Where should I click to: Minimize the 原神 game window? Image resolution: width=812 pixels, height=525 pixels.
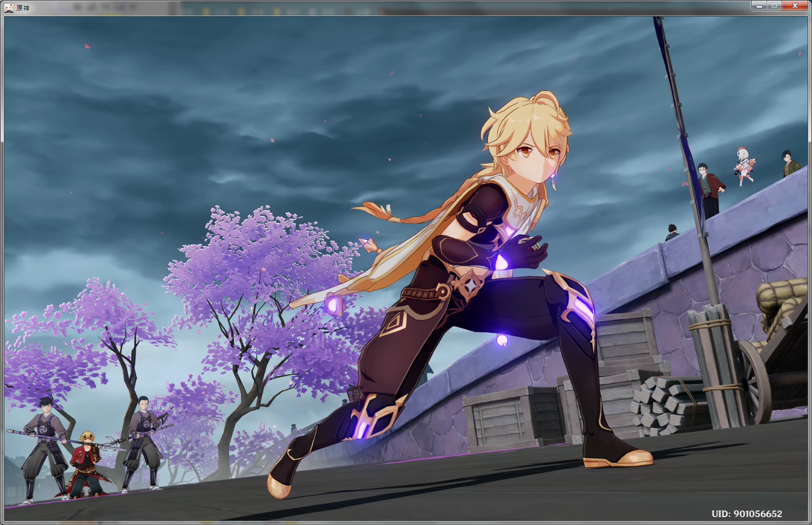coord(759,6)
